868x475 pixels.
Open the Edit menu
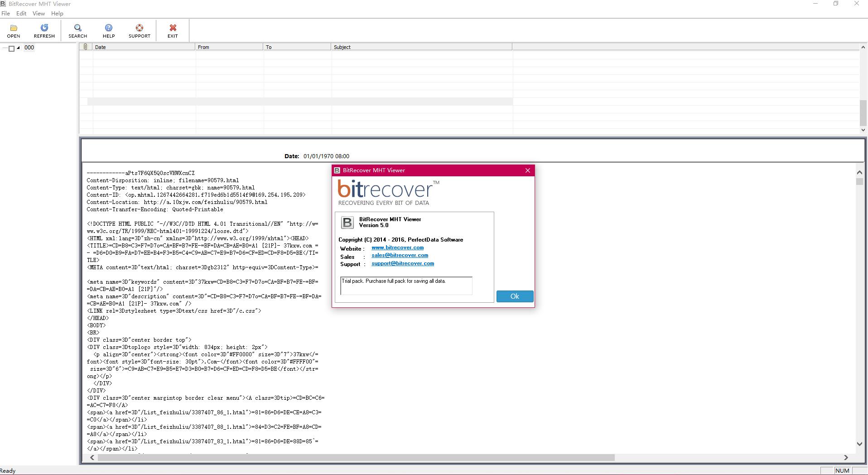pyautogui.click(x=21, y=14)
